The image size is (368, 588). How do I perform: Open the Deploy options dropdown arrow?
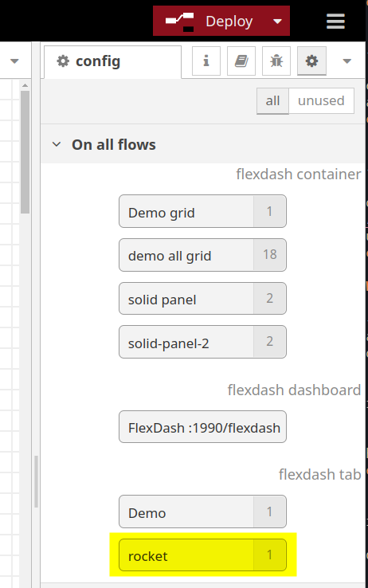[278, 22]
